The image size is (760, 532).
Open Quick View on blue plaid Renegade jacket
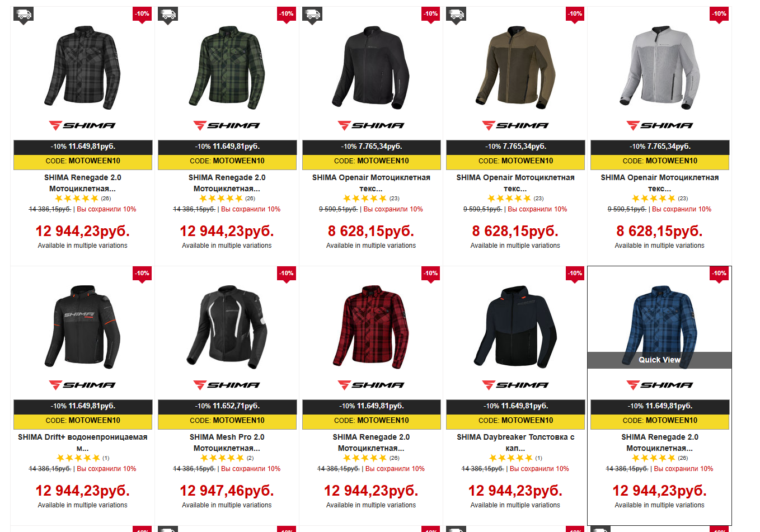click(x=659, y=360)
